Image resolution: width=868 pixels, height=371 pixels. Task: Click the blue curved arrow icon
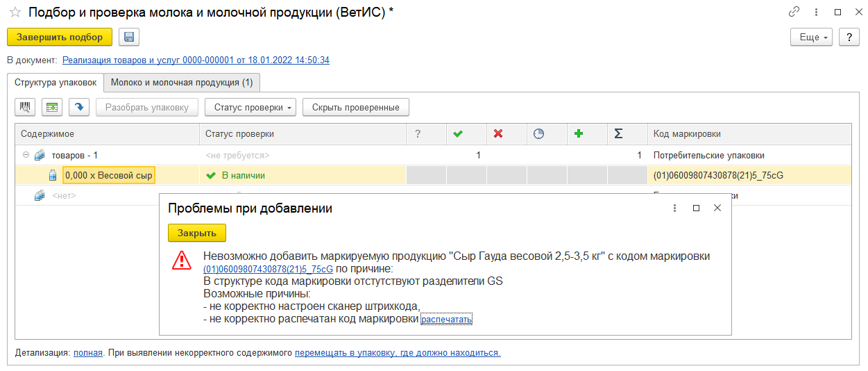(78, 107)
